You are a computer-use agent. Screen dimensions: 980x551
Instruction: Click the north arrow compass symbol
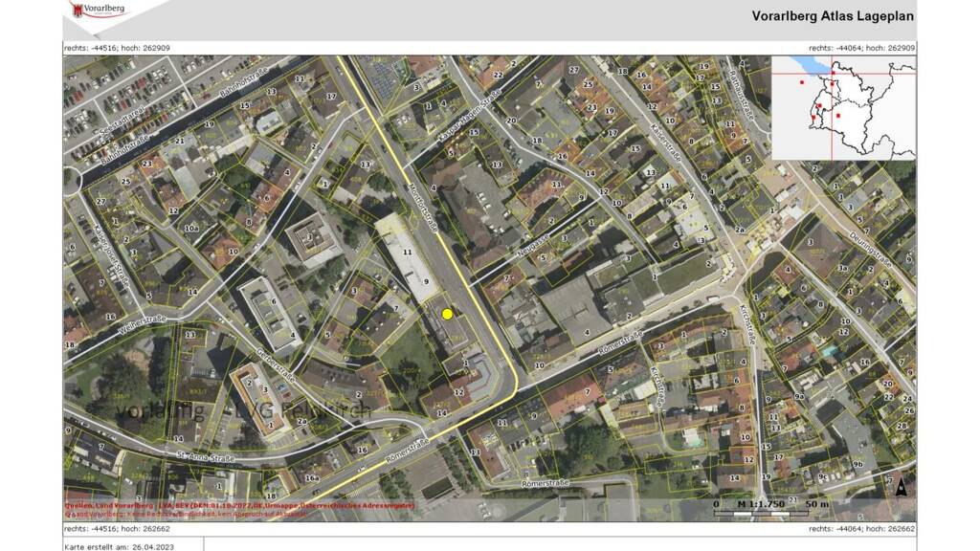[900, 487]
